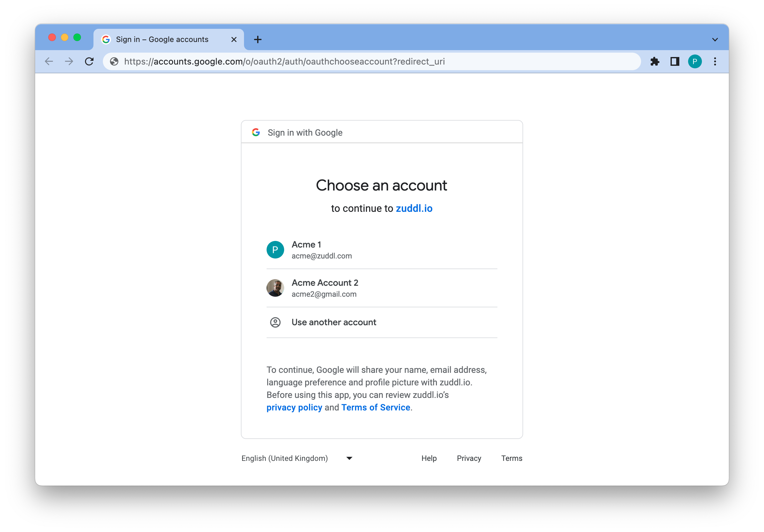Open the privacy policy link
The height and width of the screenshot is (532, 764).
pyautogui.click(x=294, y=407)
